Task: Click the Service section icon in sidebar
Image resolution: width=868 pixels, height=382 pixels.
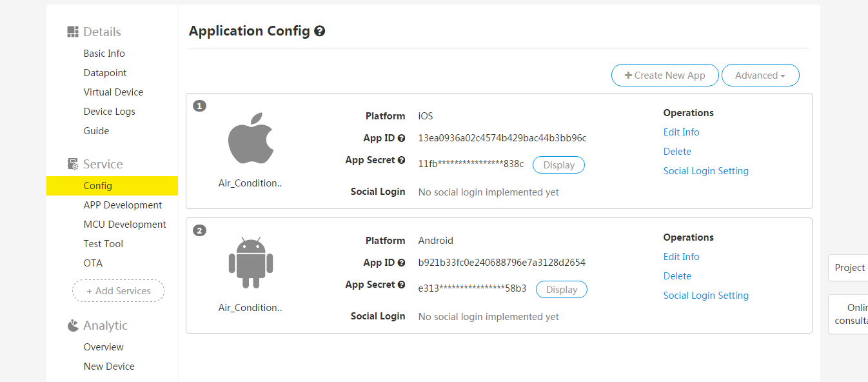Action: (73, 163)
